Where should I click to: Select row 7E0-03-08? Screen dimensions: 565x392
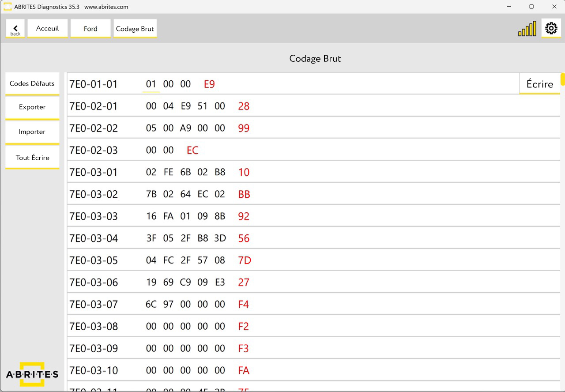point(94,326)
